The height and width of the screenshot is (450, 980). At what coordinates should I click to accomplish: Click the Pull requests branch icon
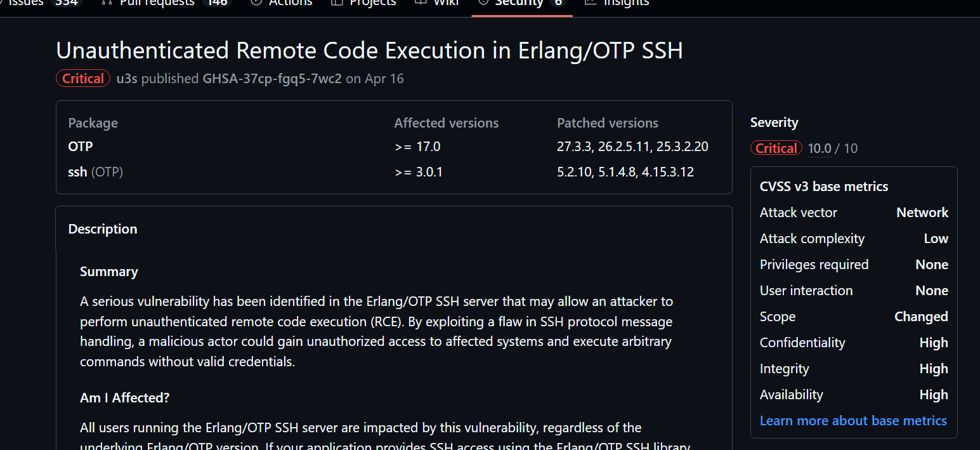[x=107, y=3]
